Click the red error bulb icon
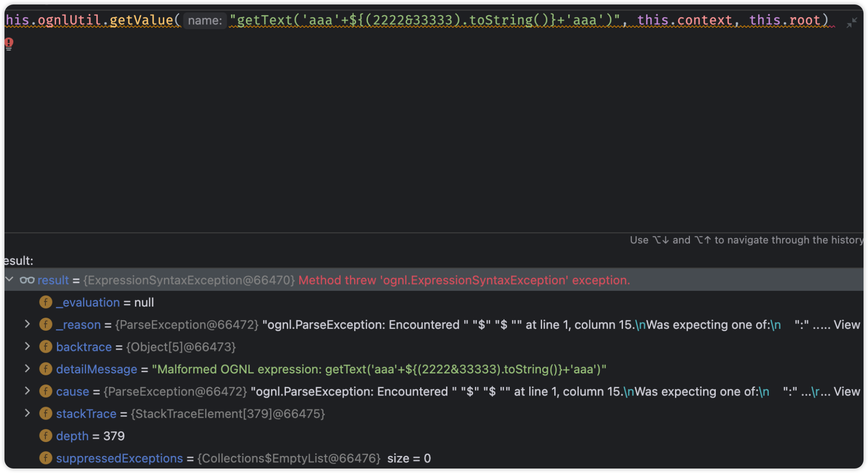This screenshot has width=868, height=473. 9,44
